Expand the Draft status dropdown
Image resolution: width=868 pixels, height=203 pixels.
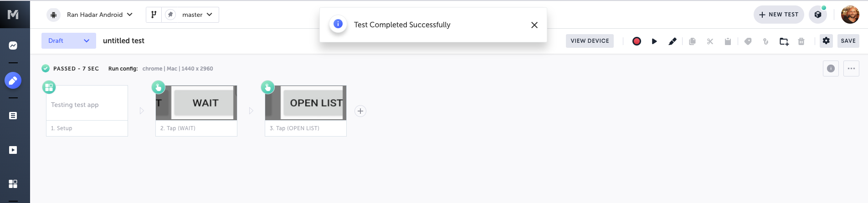[x=69, y=41]
